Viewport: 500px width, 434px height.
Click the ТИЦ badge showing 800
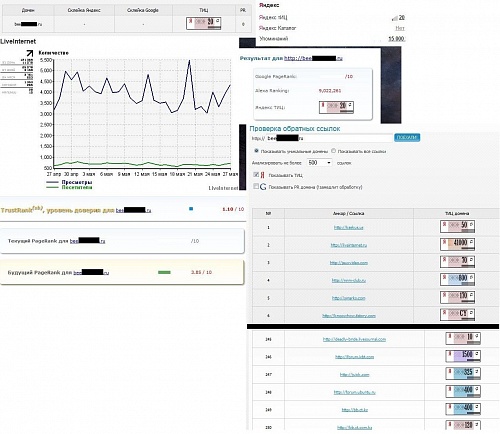pos(457,279)
